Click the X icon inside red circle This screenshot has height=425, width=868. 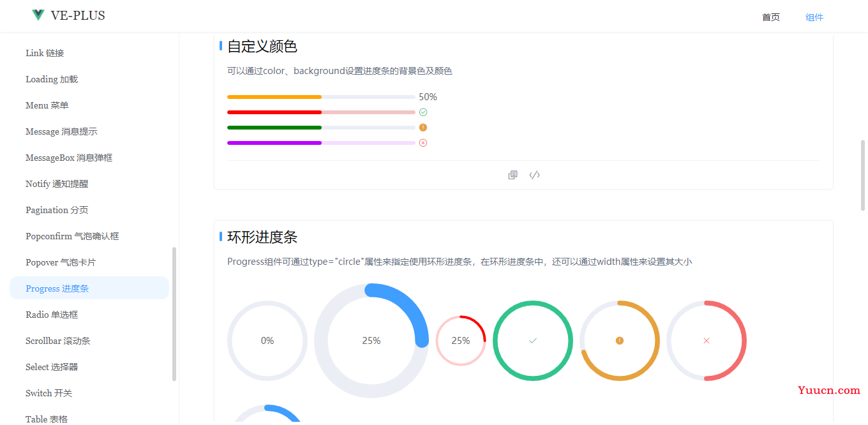coord(707,341)
